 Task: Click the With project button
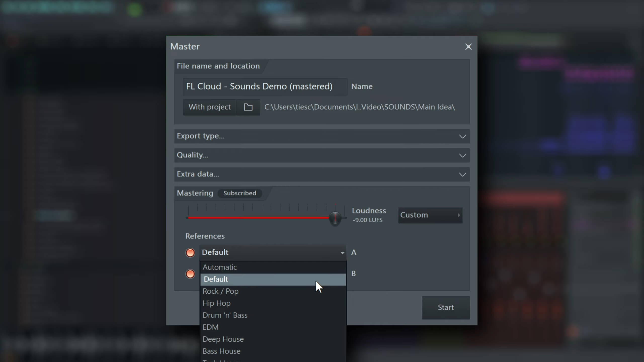pyautogui.click(x=210, y=107)
